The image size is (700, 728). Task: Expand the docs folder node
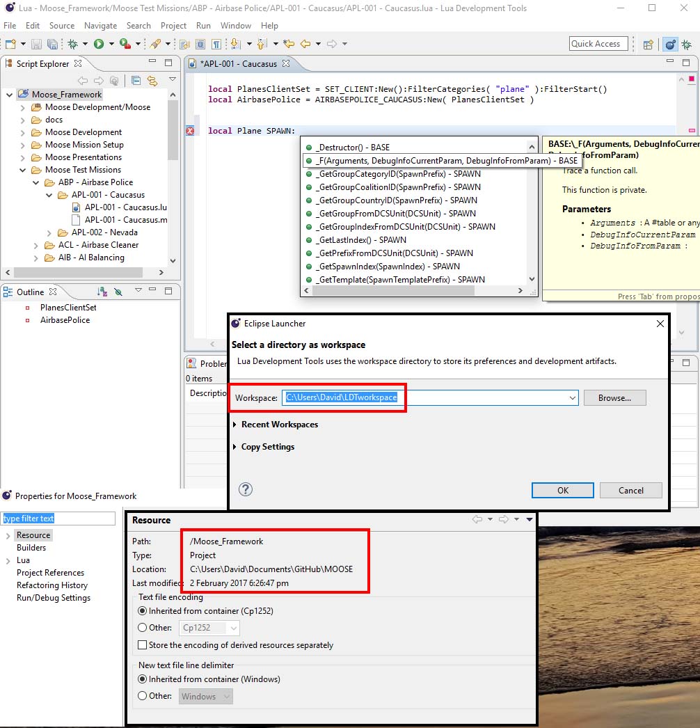pos(23,120)
